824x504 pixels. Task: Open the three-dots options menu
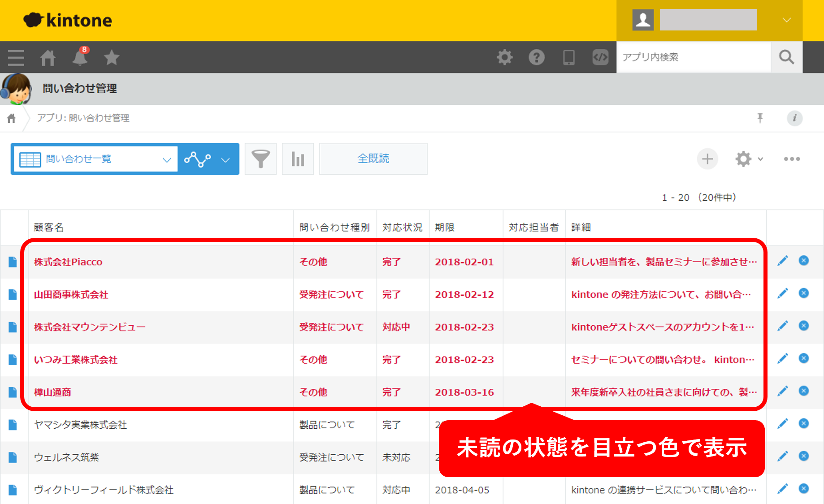(792, 159)
